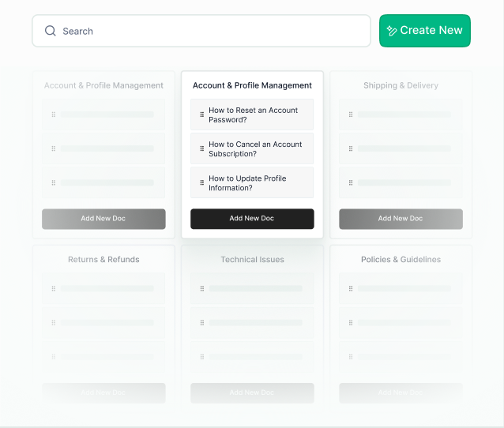Click first drag handle in Shipping & Delivery card
Viewport: 504px width, 428px height.
(351, 115)
